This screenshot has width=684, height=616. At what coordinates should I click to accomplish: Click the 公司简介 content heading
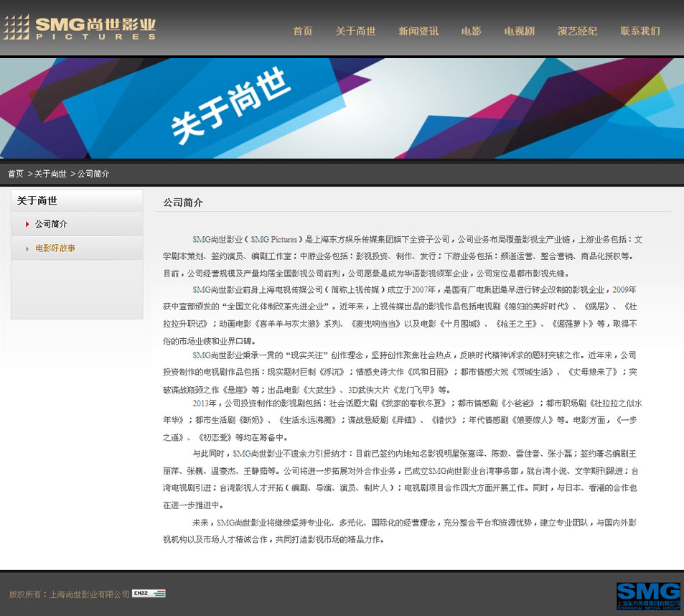[x=183, y=202]
